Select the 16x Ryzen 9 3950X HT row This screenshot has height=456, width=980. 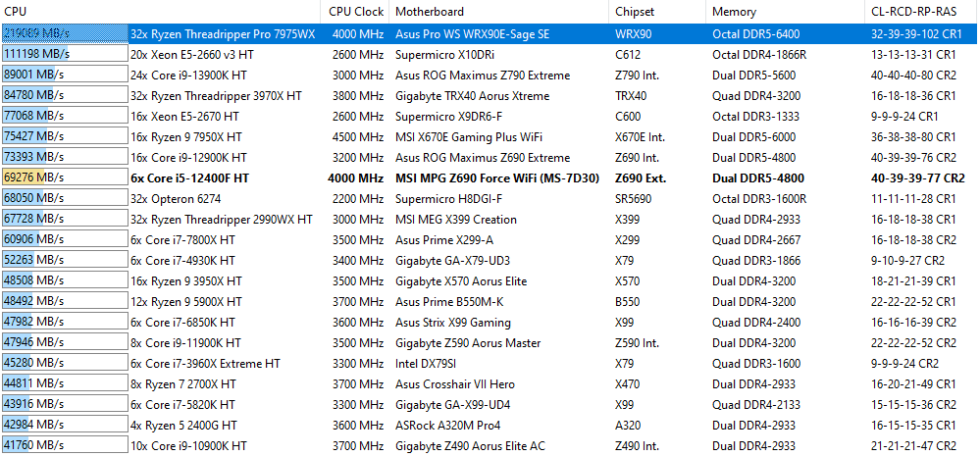(x=490, y=281)
